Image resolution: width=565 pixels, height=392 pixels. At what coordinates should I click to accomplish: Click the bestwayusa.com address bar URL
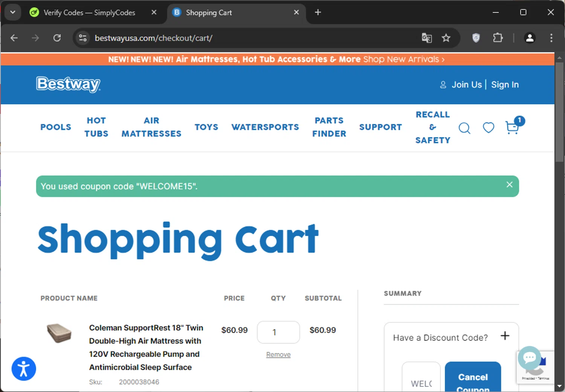pyautogui.click(x=153, y=38)
